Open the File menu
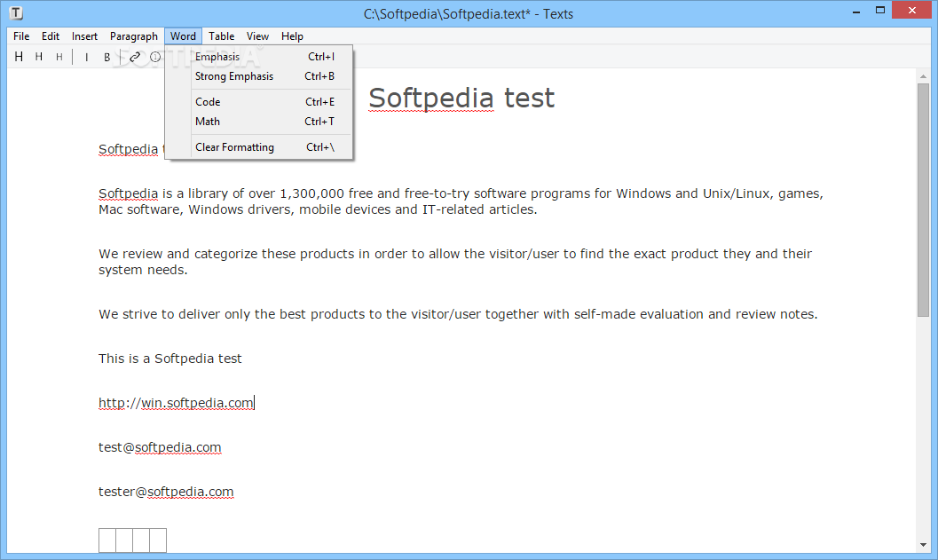 21,35
